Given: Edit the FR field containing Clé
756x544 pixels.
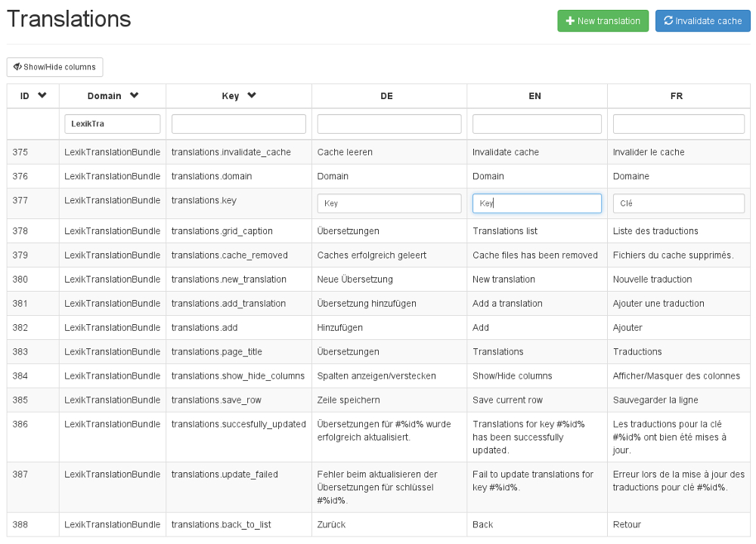Looking at the screenshot, I should 678,203.
